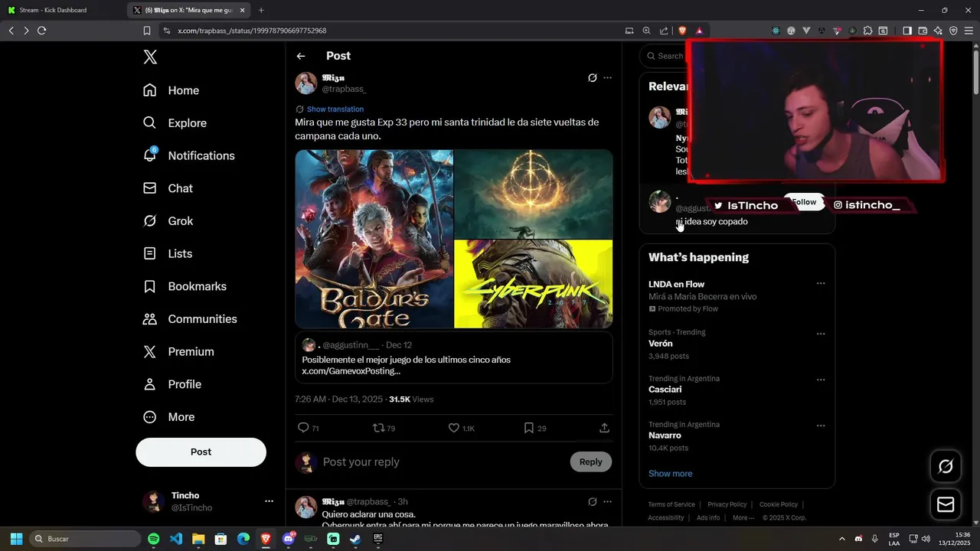Open three-dot menu on the 3h reply
980x551 pixels.
point(607,502)
